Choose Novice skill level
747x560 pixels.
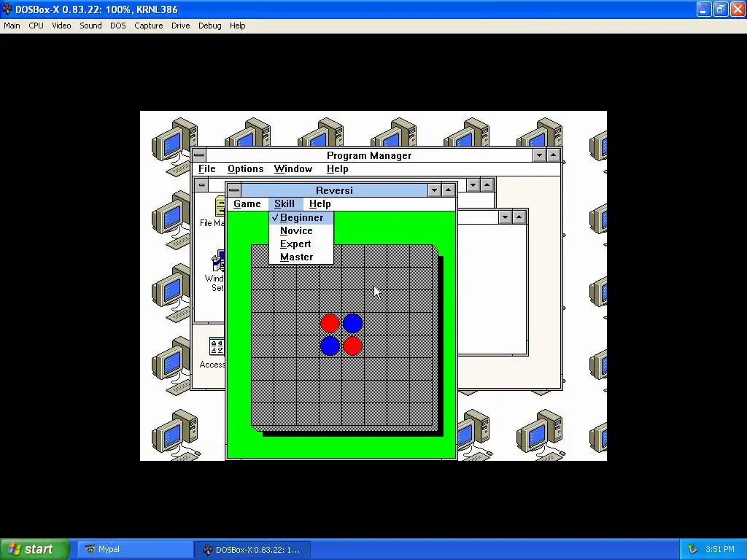coord(301,231)
